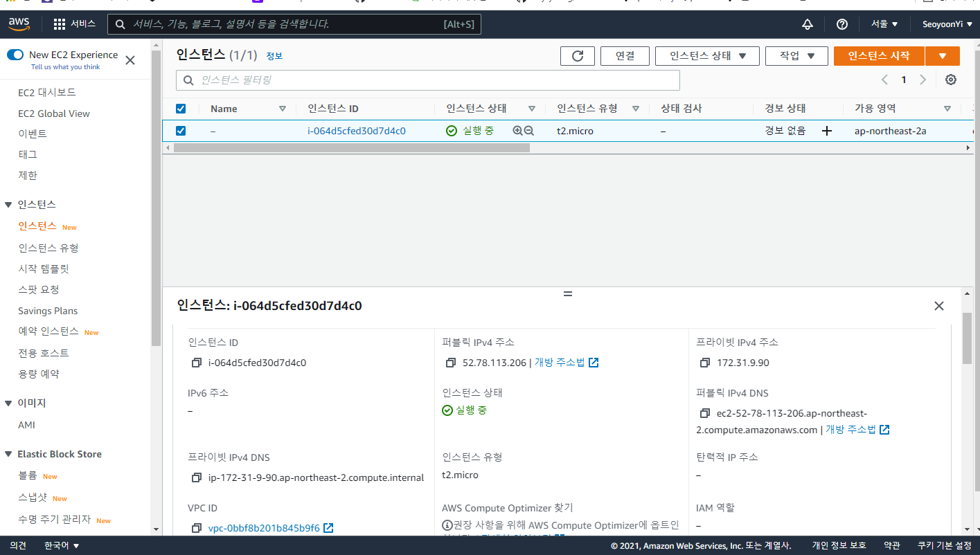
Task: Refresh the instances list
Action: click(578, 56)
